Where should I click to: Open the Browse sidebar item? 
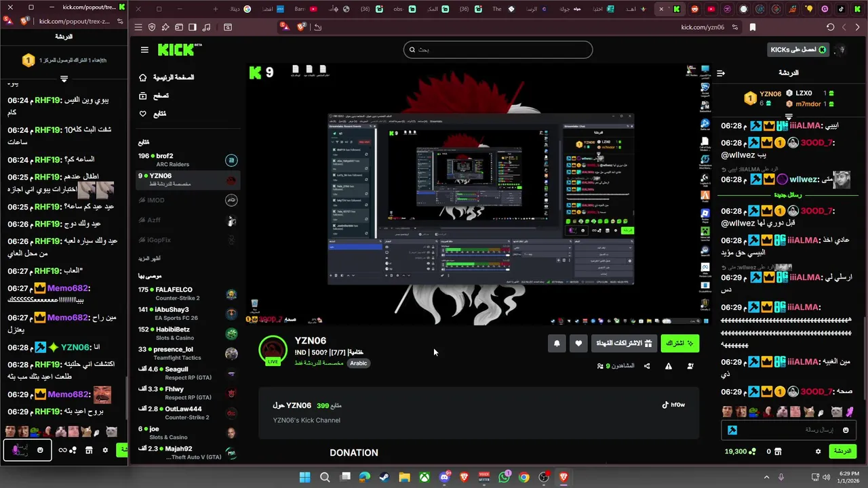pos(154,96)
